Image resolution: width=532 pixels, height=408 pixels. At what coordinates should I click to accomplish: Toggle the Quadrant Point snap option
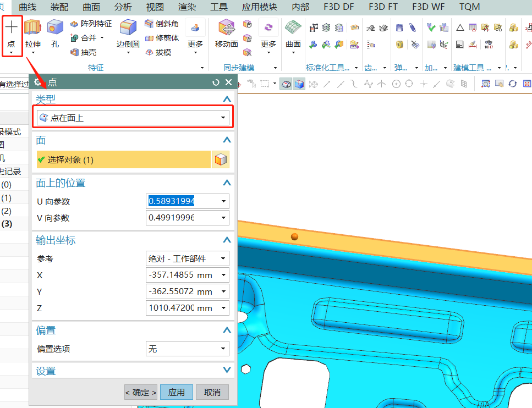click(x=409, y=84)
